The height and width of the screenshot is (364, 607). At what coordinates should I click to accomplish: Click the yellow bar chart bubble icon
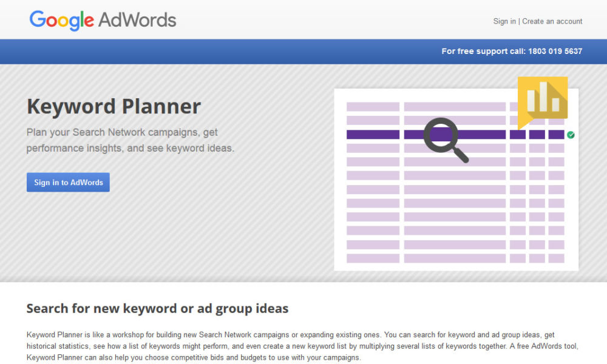pos(542,99)
